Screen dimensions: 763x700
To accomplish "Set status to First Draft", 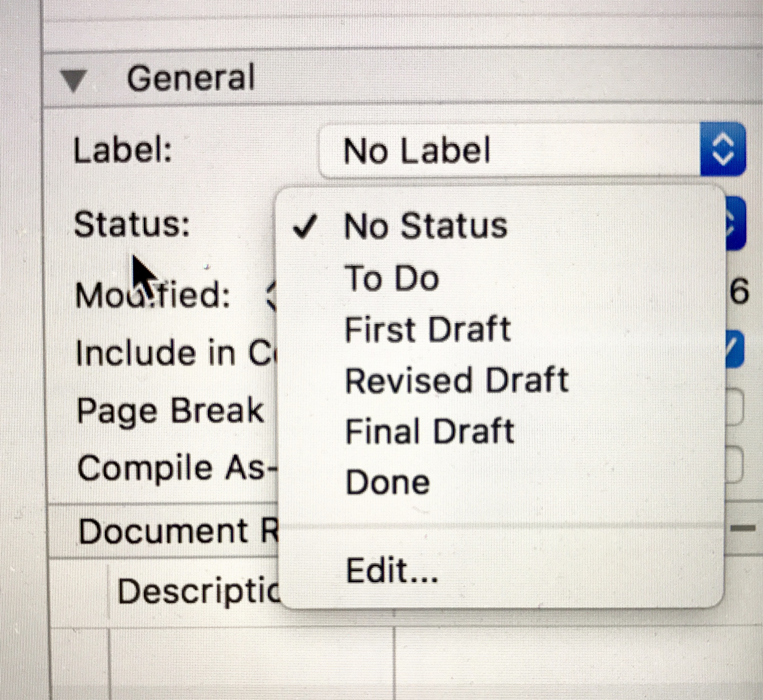I will 428,330.
